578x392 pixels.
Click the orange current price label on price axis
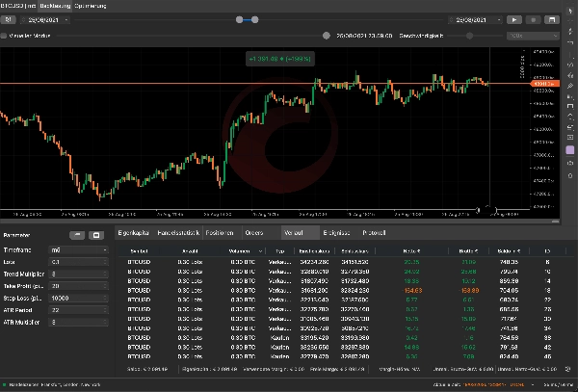(545, 84)
